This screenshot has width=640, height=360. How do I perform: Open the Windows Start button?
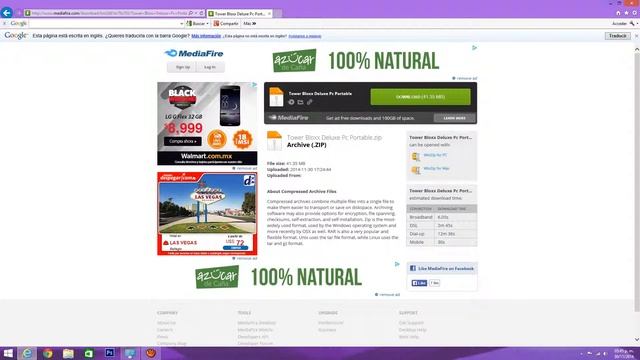[x=8, y=353]
